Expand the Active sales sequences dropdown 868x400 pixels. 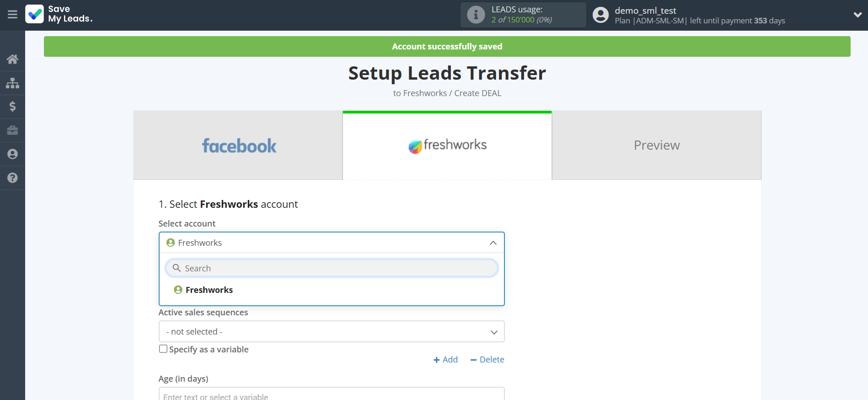332,332
